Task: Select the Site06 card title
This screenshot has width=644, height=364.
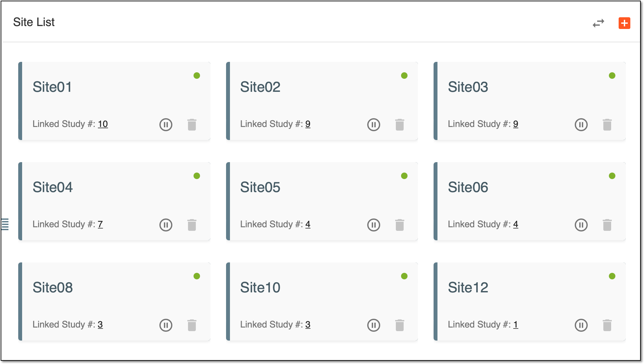Action: point(468,187)
